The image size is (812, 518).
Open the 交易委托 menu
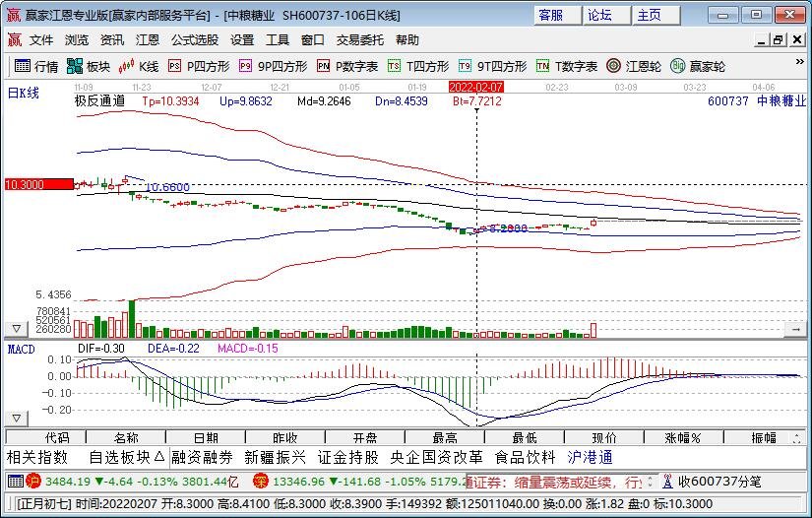point(360,40)
